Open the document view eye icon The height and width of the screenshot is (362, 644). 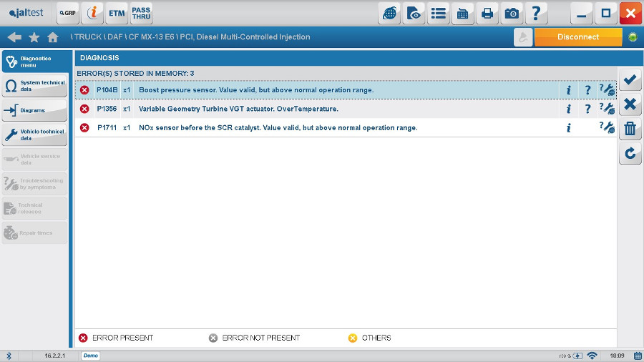tap(414, 14)
